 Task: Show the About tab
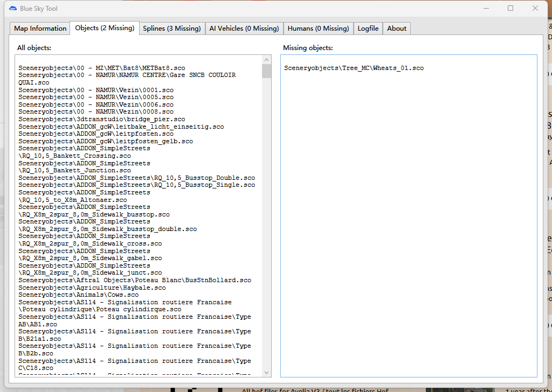pos(397,29)
